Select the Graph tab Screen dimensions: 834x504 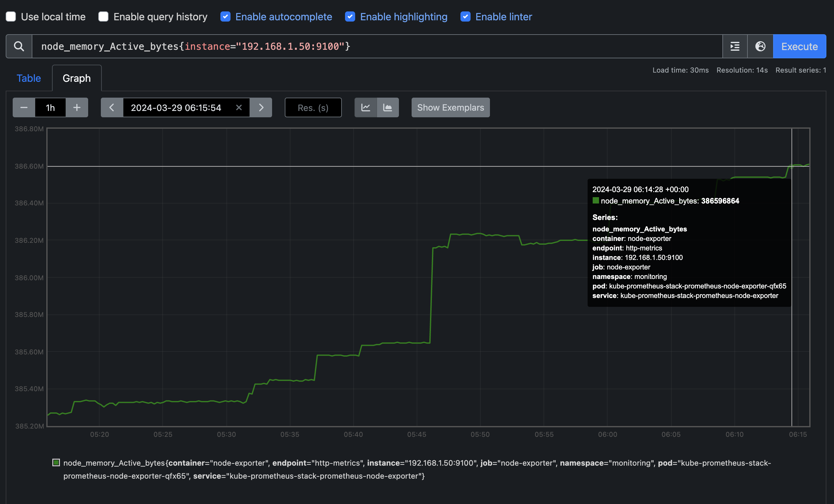pyautogui.click(x=76, y=78)
